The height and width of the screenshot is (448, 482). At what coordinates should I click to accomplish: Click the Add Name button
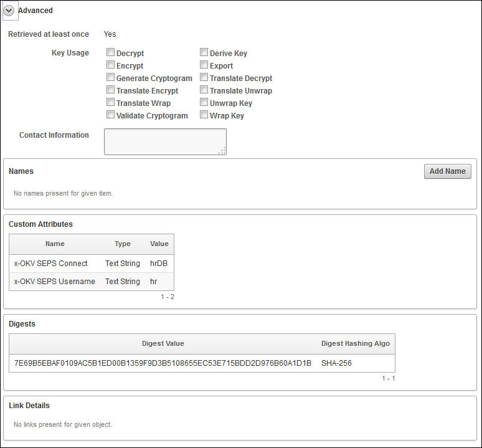pyautogui.click(x=448, y=171)
